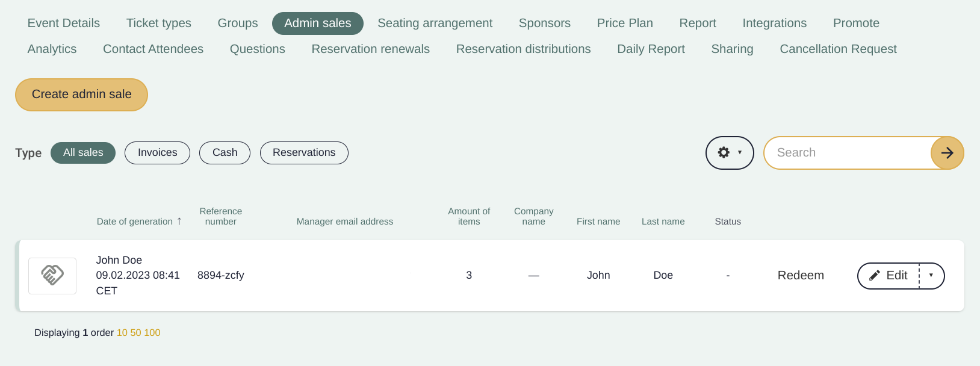Filter sales by Cash
This screenshot has height=366, width=980.
coord(225,153)
